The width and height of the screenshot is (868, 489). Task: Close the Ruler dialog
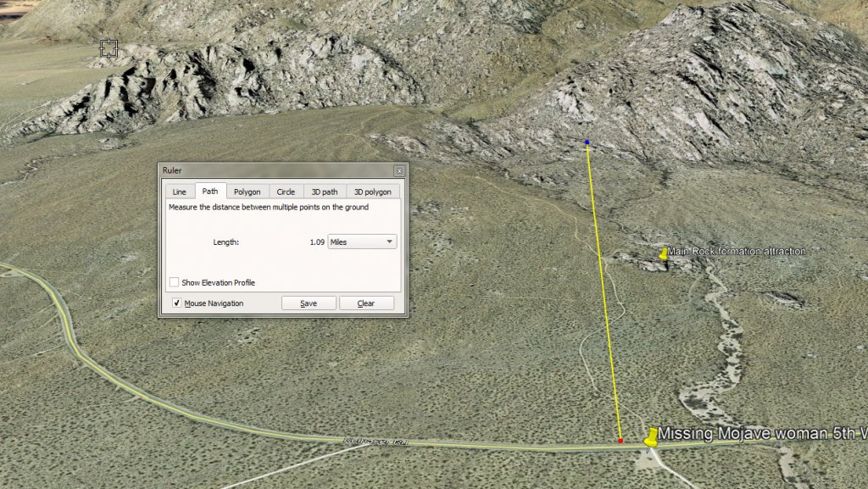coord(399,170)
